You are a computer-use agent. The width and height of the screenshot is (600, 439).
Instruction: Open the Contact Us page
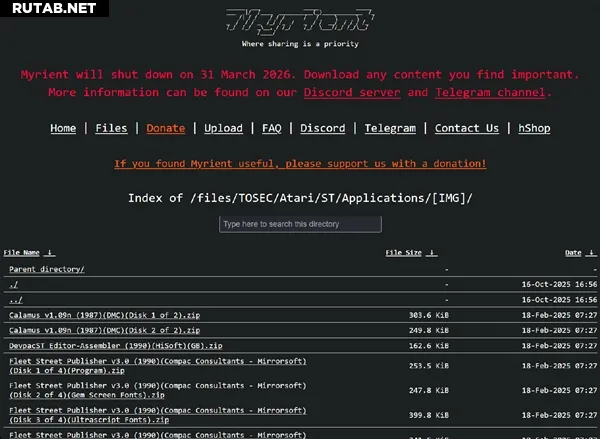pyautogui.click(x=466, y=128)
